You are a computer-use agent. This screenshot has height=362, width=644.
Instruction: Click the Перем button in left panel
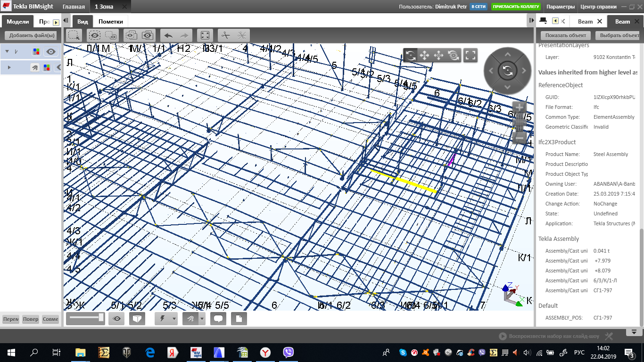pyautogui.click(x=10, y=319)
